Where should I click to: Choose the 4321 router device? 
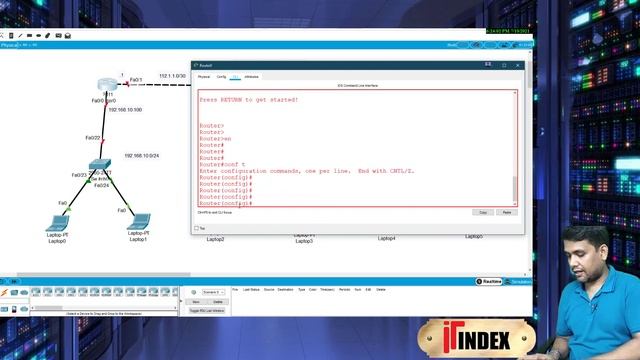click(48, 292)
